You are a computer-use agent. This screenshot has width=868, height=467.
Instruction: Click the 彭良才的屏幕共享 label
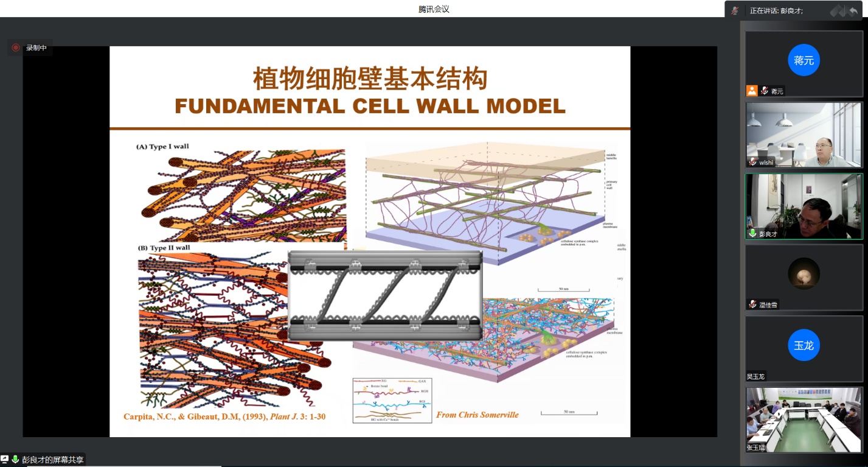pos(53,460)
